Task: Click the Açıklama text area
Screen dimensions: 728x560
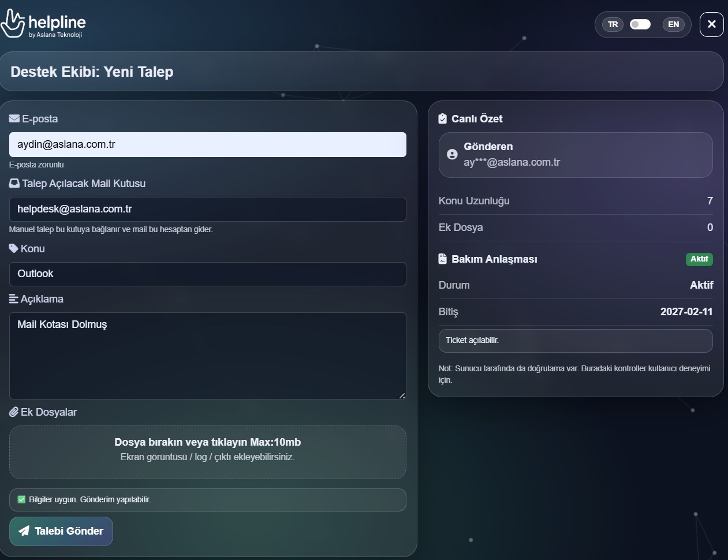Action: click(x=207, y=356)
